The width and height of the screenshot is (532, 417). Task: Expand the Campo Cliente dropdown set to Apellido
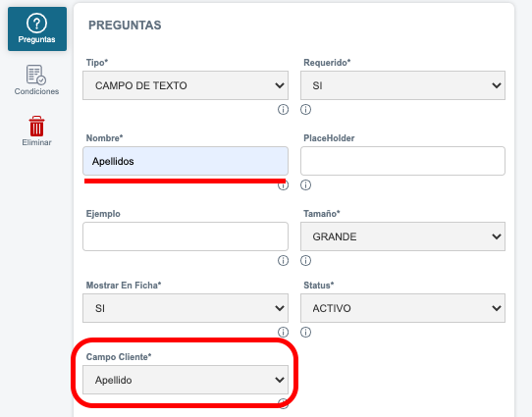[x=186, y=380]
